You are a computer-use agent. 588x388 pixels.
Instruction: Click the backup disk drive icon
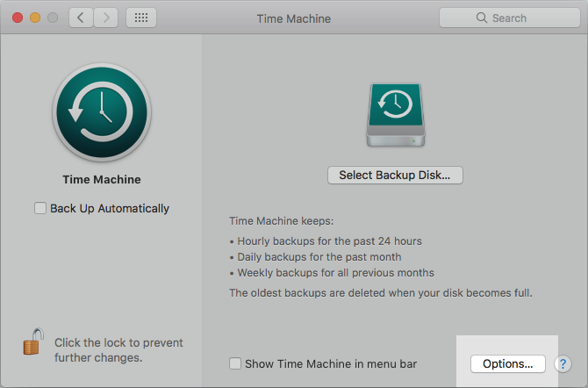pyautogui.click(x=394, y=115)
